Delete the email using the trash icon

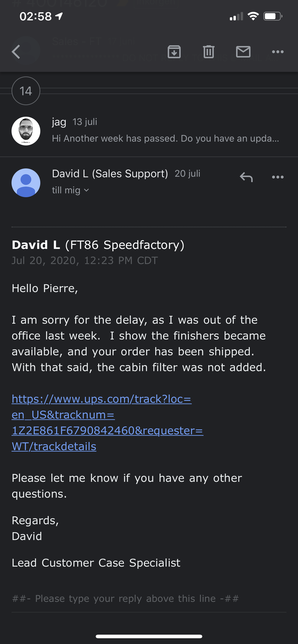point(209,52)
